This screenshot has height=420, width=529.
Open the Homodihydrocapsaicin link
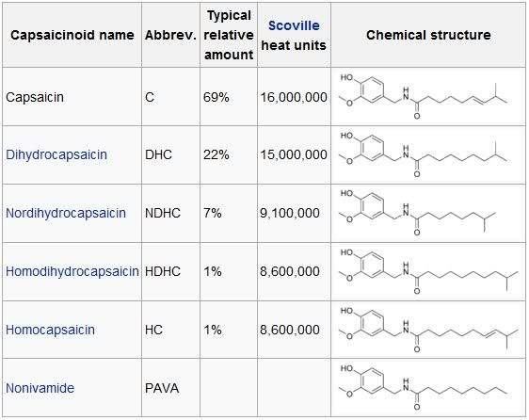click(72, 271)
